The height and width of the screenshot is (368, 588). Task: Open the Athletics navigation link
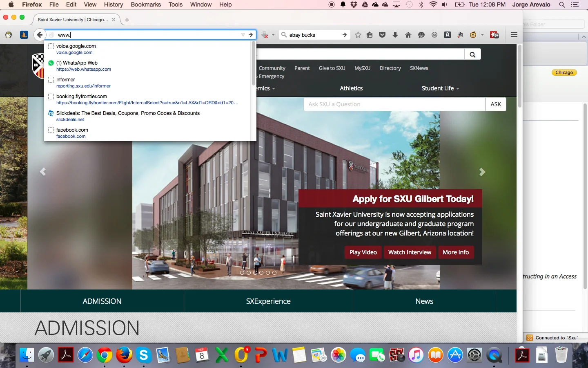pyautogui.click(x=351, y=88)
